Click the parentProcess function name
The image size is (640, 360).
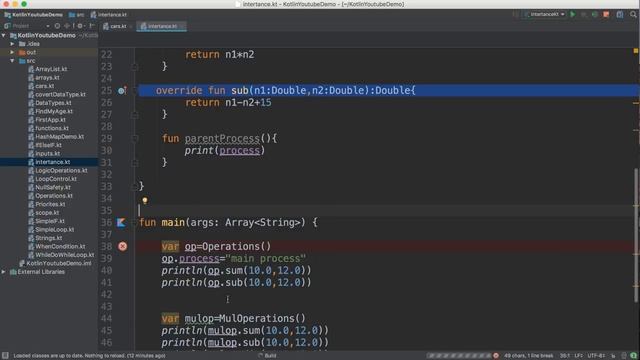coord(222,139)
